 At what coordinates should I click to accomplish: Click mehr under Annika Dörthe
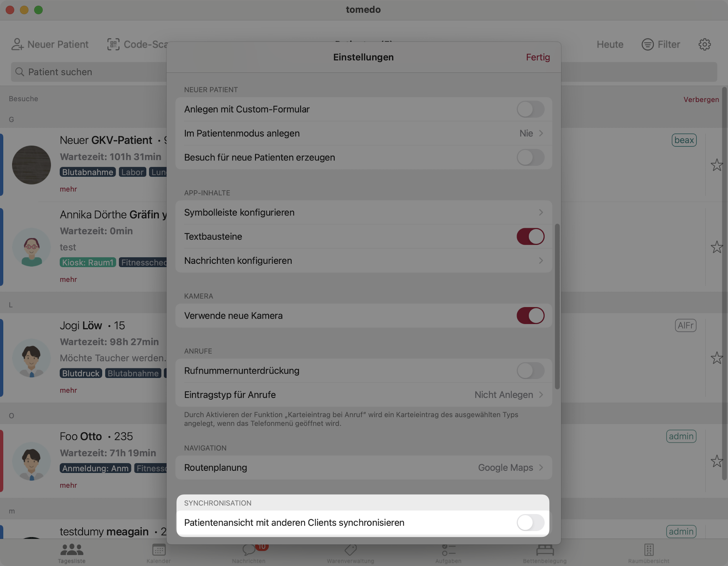(68, 279)
